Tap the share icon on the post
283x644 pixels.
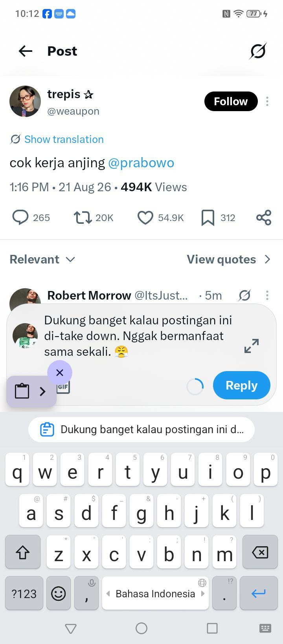point(264,218)
